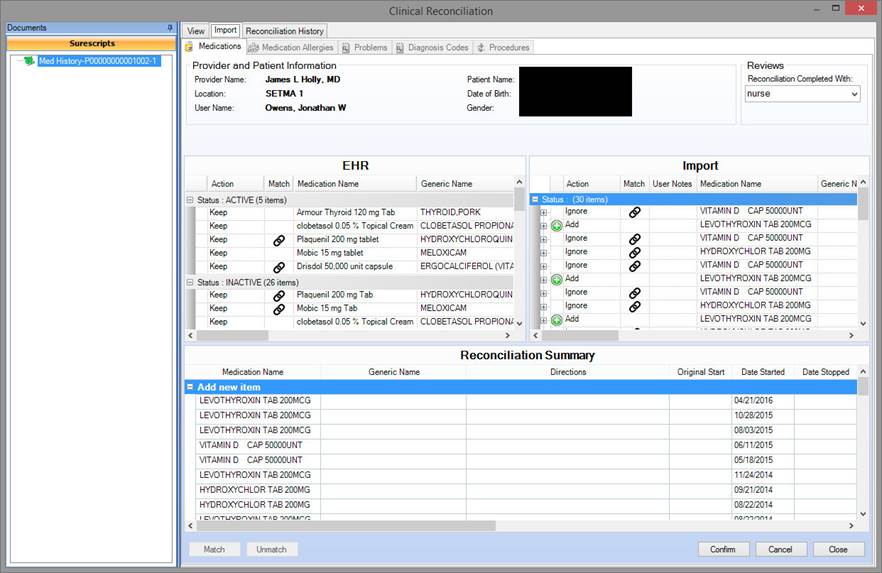Expand the first Import HYDROXYCHLOR row
The height and width of the screenshot is (573, 882).
[543, 253]
